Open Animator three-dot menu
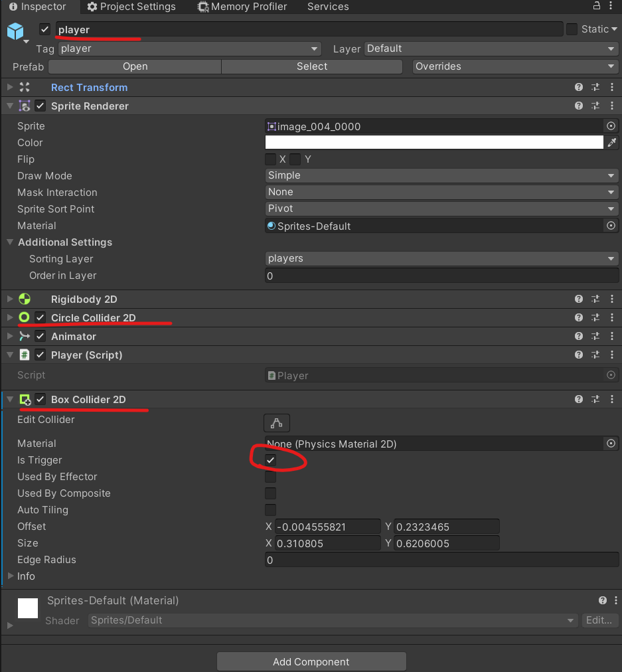The image size is (622, 672). [x=612, y=337]
